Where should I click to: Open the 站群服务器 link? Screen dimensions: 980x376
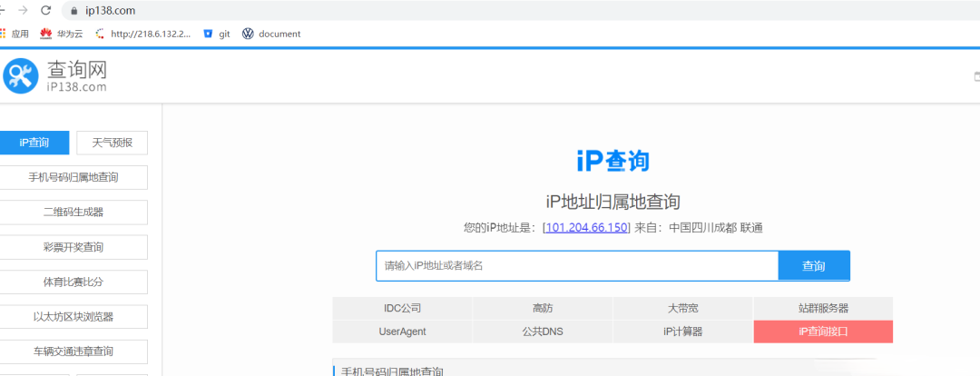[x=824, y=309]
